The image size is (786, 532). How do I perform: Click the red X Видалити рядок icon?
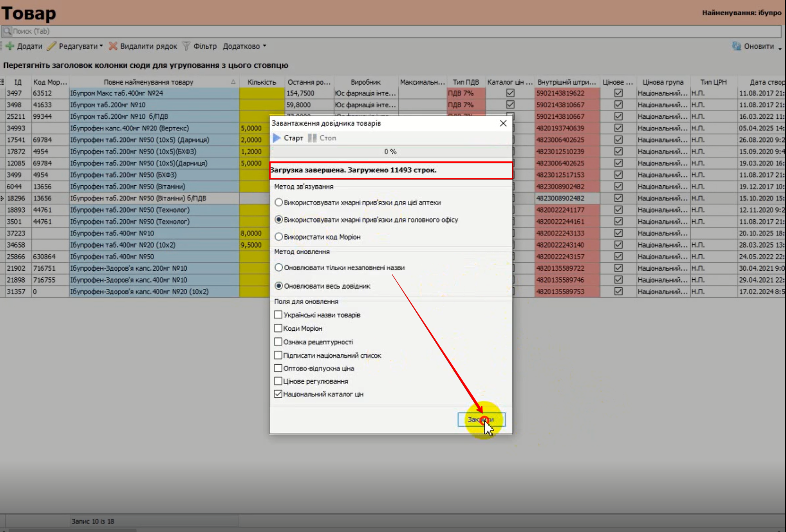(x=113, y=46)
